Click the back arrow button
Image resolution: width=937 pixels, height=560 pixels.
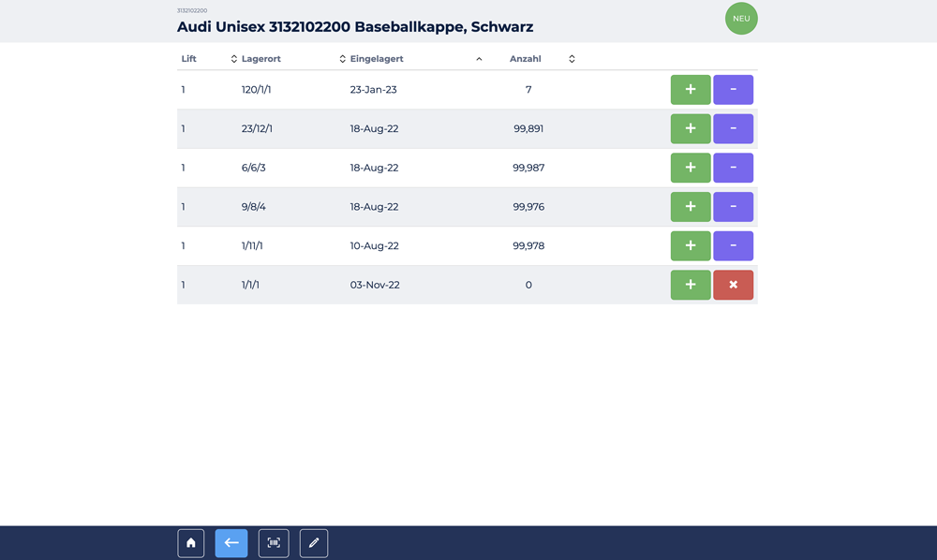(x=231, y=543)
